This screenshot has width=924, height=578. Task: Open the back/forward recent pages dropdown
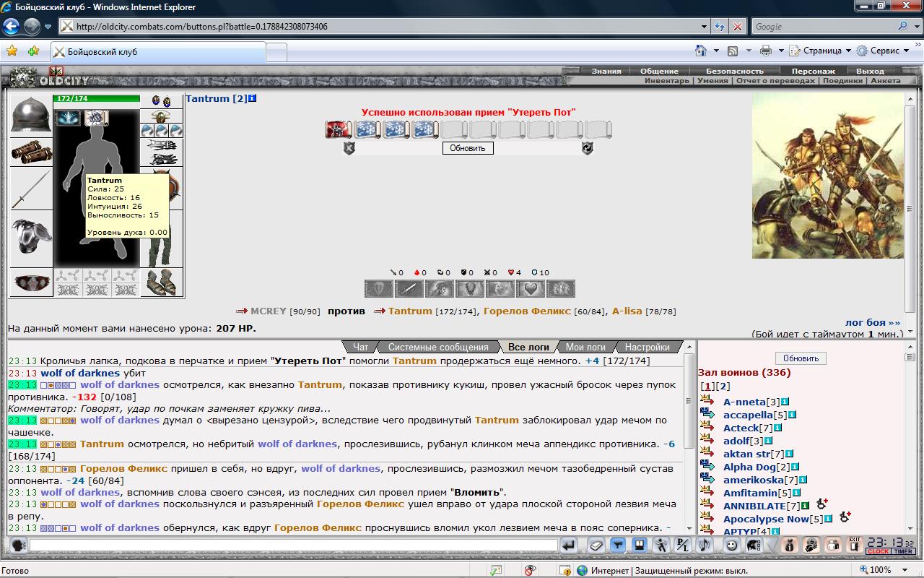click(48, 27)
